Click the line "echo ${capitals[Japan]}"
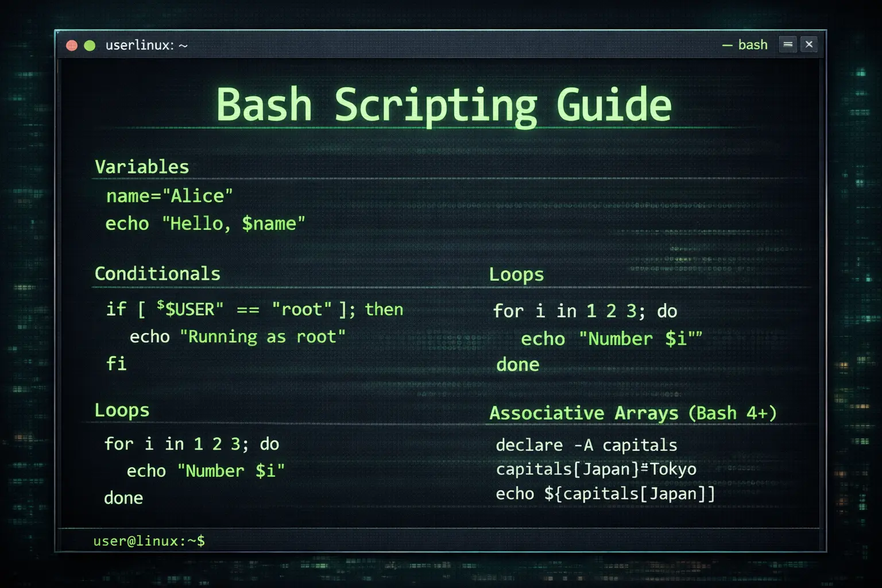The width and height of the screenshot is (882, 588). [x=606, y=494]
